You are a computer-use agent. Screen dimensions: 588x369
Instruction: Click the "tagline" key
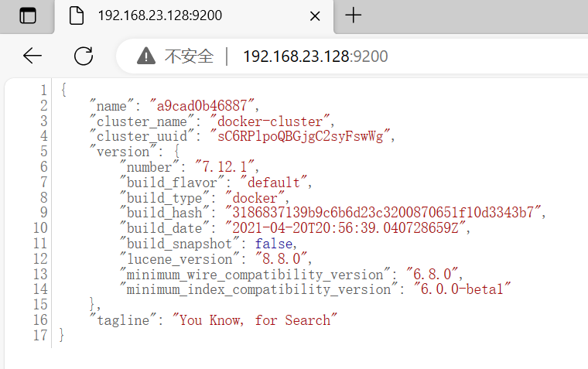click(x=123, y=319)
